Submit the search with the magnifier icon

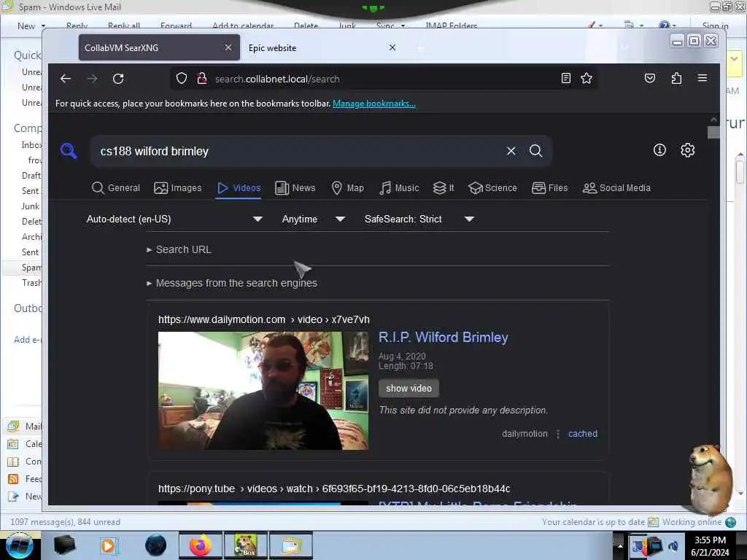pyautogui.click(x=536, y=151)
